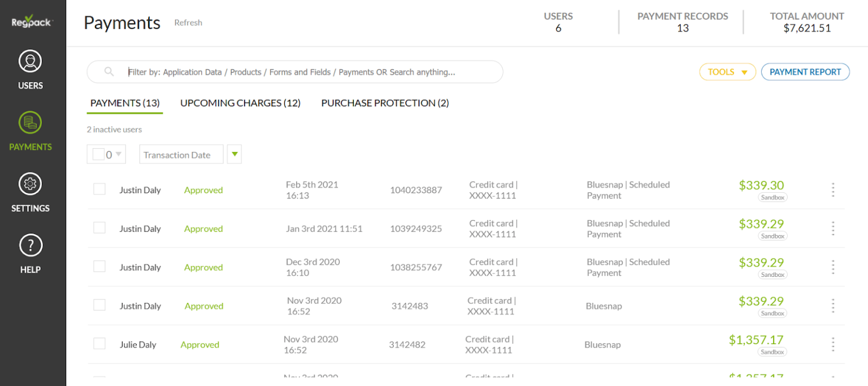Open the Purchase Protection tab
This screenshot has width=868, height=386.
point(384,103)
